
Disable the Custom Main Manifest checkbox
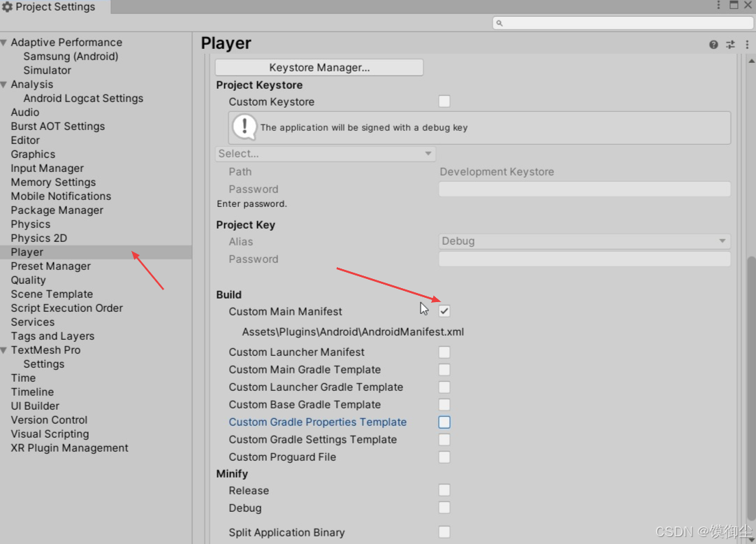[x=444, y=310]
